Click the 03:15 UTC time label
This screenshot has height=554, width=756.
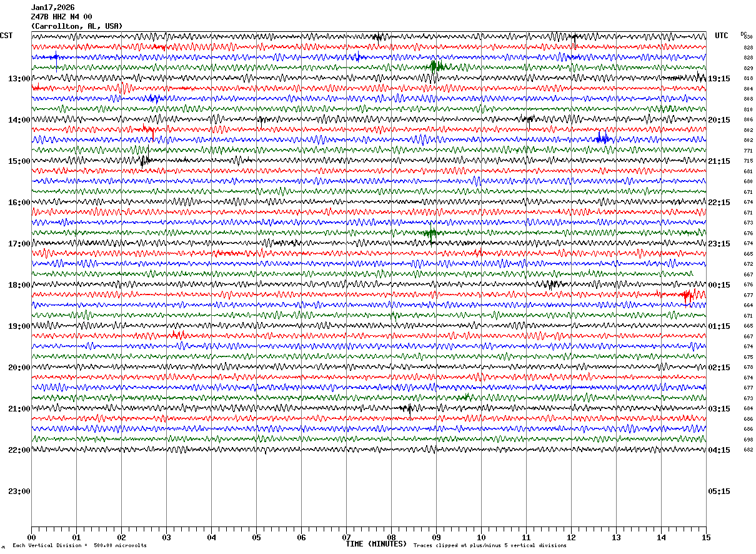(x=719, y=409)
